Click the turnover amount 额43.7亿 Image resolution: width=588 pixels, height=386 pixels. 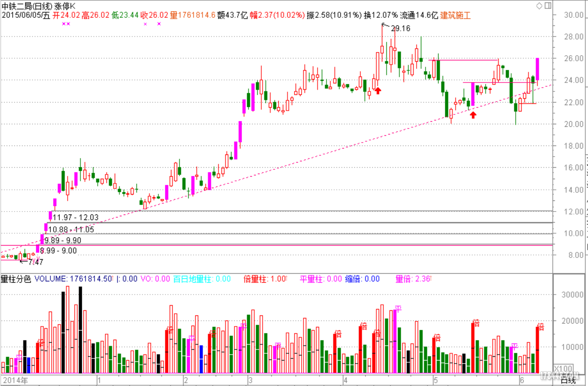click(232, 15)
